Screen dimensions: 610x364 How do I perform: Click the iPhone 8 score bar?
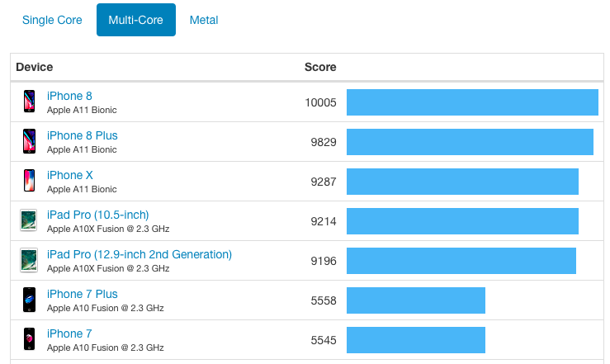pyautogui.click(x=472, y=102)
